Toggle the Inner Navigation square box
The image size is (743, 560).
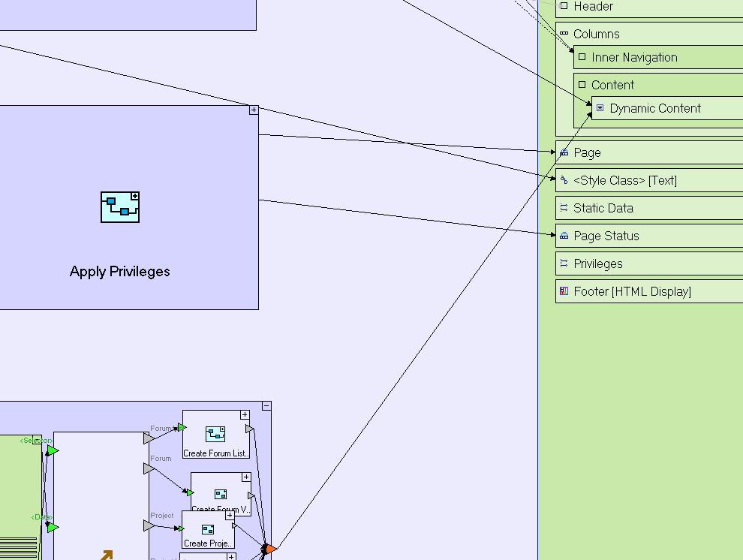[582, 57]
